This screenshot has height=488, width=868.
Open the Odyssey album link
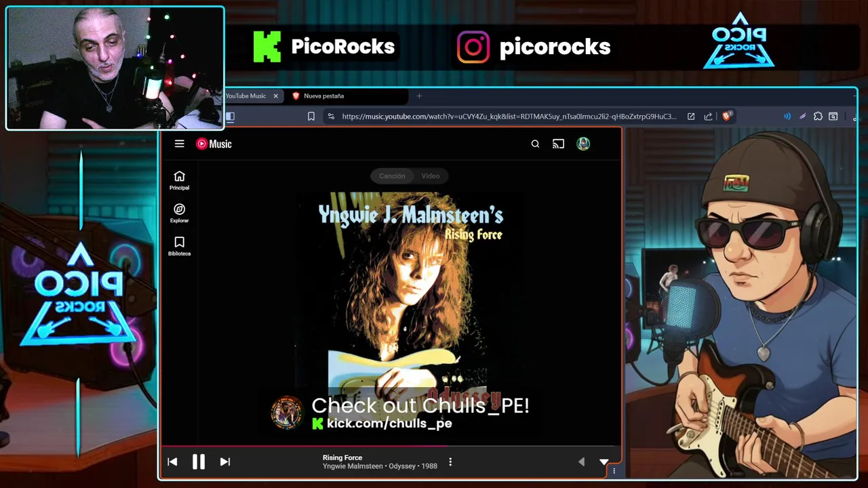click(x=402, y=466)
